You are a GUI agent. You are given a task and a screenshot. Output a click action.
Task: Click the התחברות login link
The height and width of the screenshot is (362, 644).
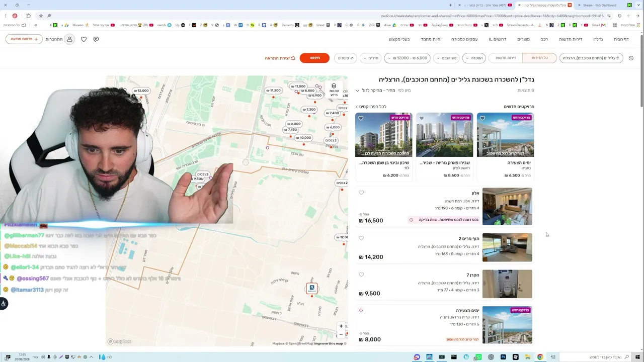coord(54,39)
